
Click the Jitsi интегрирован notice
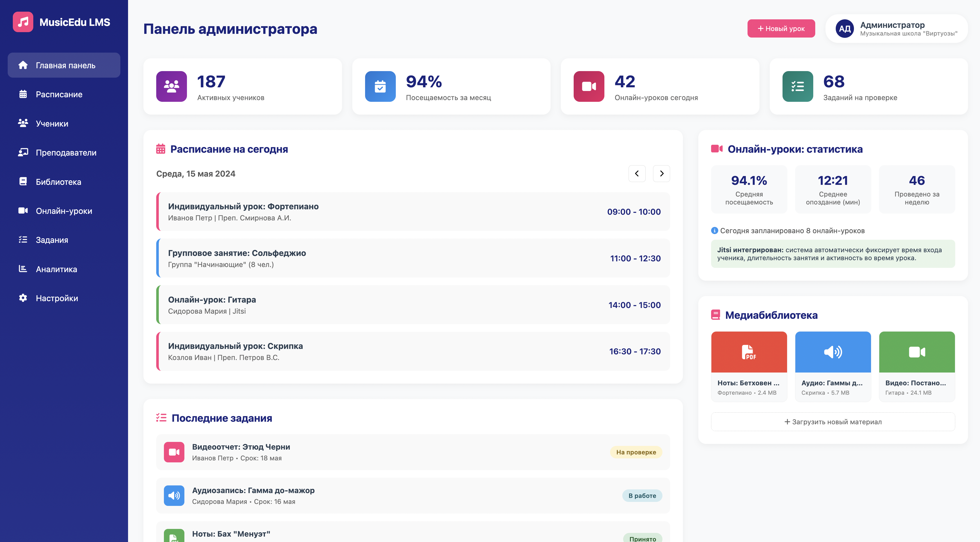(x=833, y=254)
